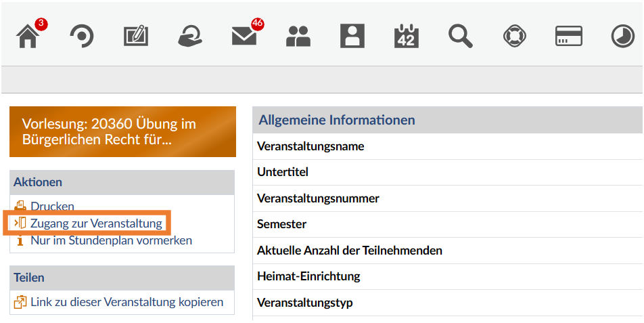Open the search magnifier icon

(461, 36)
